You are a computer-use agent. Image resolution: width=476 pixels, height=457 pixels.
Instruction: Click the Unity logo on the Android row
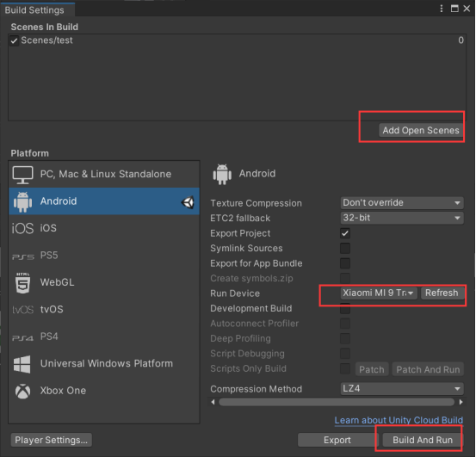(188, 202)
